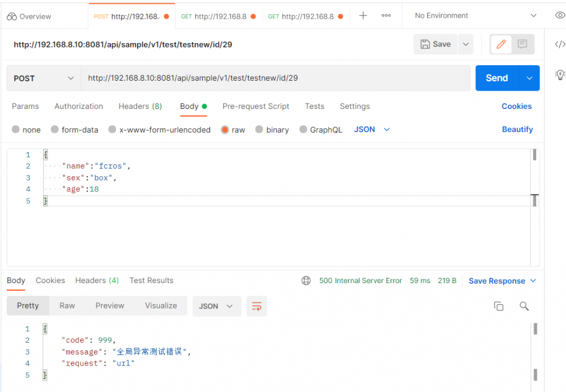566x392 pixels.
Task: Copy the response with the copy icon
Action: pyautogui.click(x=499, y=306)
